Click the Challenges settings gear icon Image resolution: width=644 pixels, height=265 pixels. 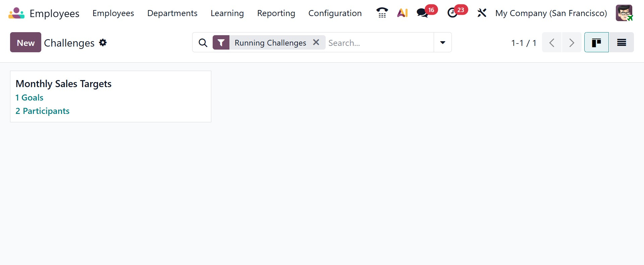[103, 43]
